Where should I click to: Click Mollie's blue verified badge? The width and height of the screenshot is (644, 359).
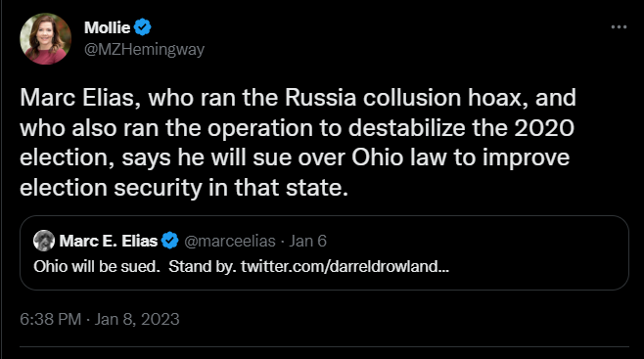(x=143, y=27)
